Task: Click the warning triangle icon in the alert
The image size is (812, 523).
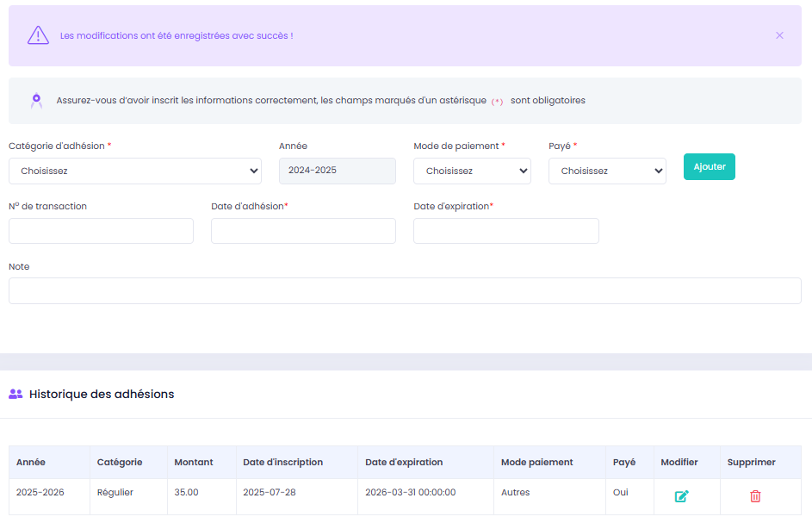Action: [x=38, y=35]
